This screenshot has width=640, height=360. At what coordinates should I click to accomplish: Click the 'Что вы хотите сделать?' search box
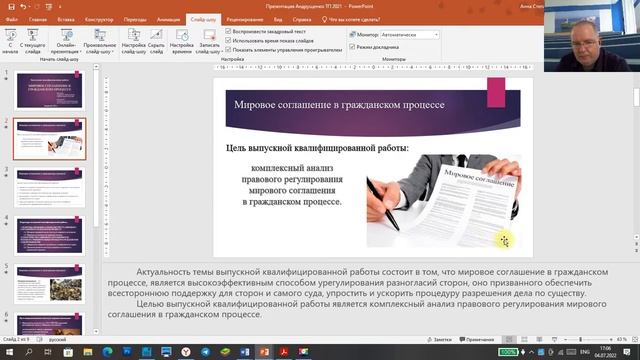click(x=351, y=19)
